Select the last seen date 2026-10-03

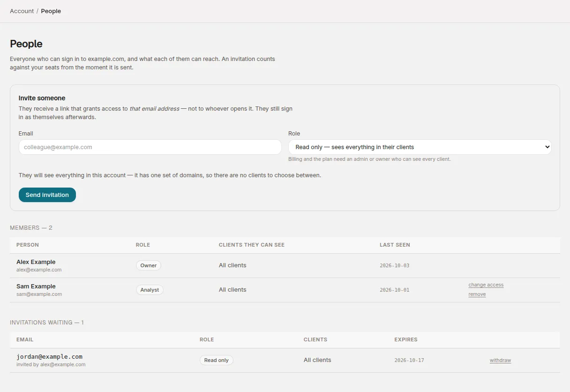[394, 265]
